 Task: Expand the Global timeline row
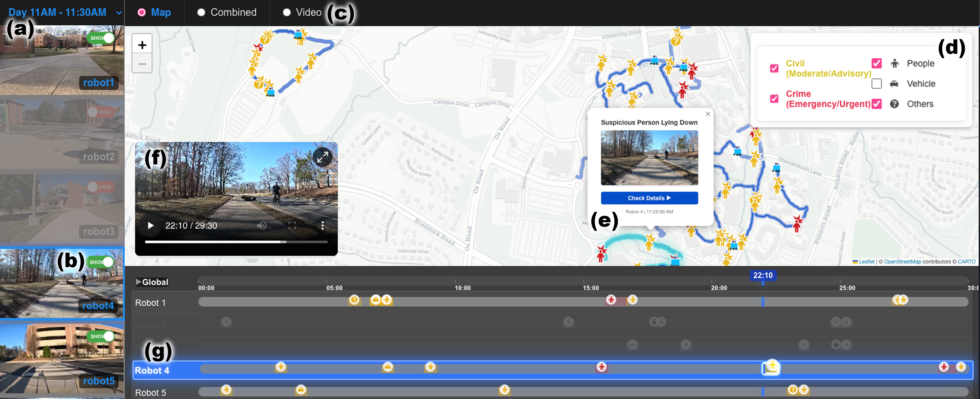pos(138,282)
